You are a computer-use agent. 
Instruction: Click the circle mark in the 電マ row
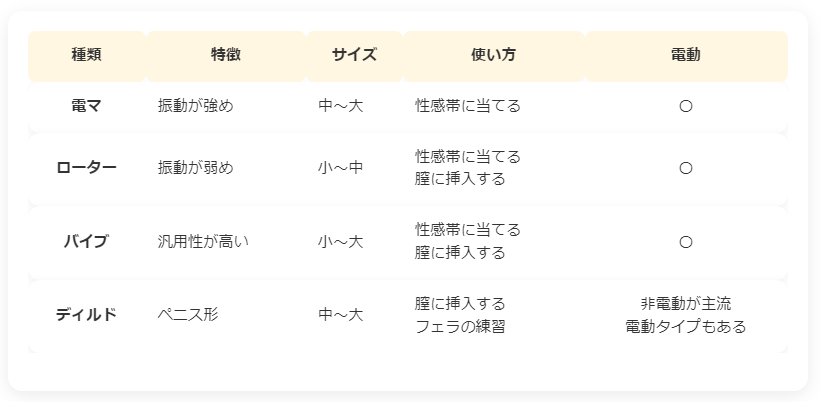click(x=686, y=106)
